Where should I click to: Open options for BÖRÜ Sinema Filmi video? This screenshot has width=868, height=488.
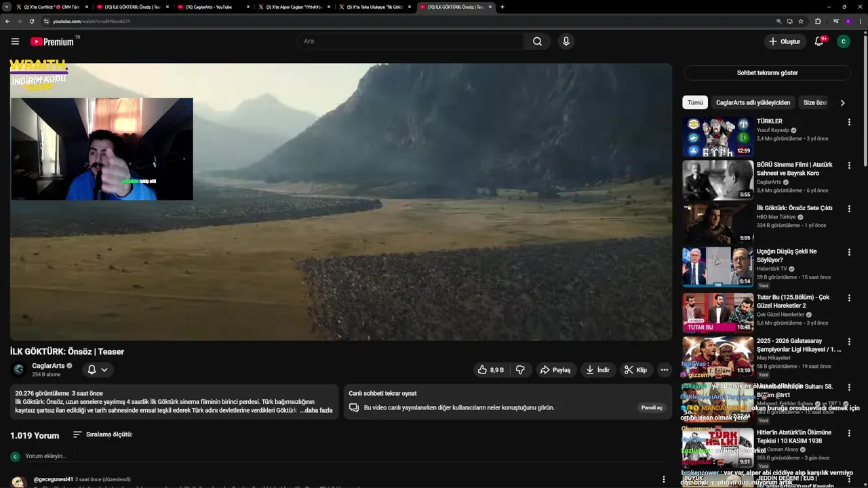(849, 165)
